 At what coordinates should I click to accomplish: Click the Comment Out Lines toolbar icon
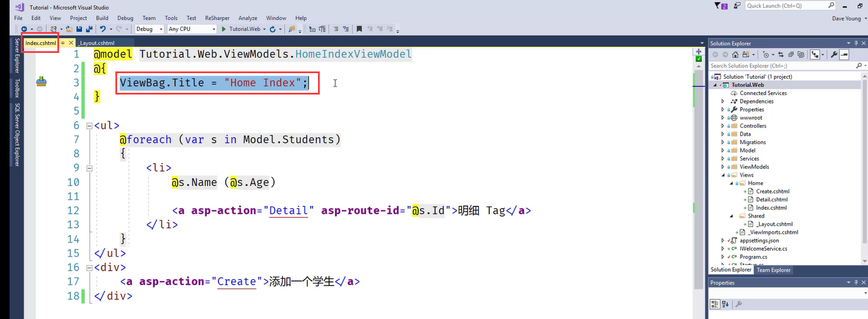click(337, 29)
